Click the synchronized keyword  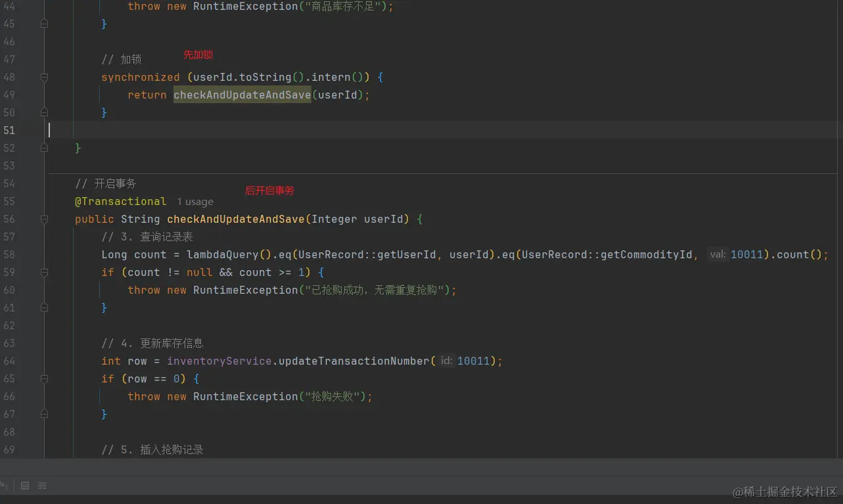coord(141,77)
